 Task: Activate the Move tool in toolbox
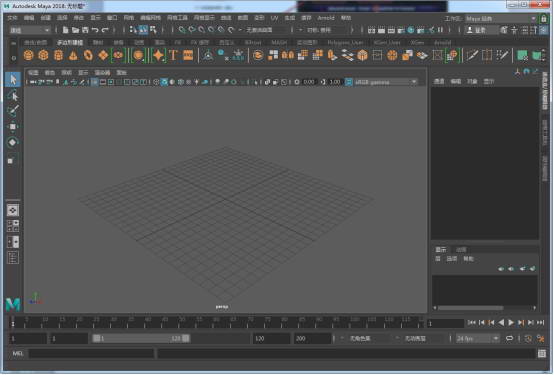coord(13,127)
